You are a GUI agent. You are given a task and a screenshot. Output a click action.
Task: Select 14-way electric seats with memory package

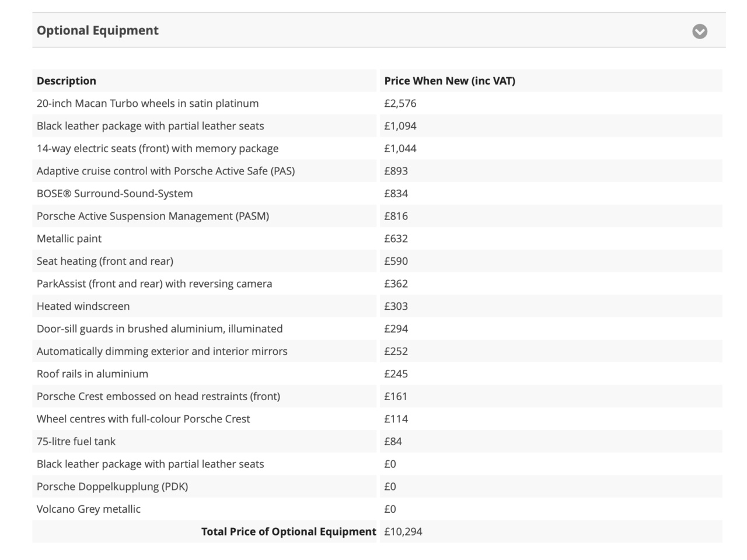pyautogui.click(x=158, y=149)
